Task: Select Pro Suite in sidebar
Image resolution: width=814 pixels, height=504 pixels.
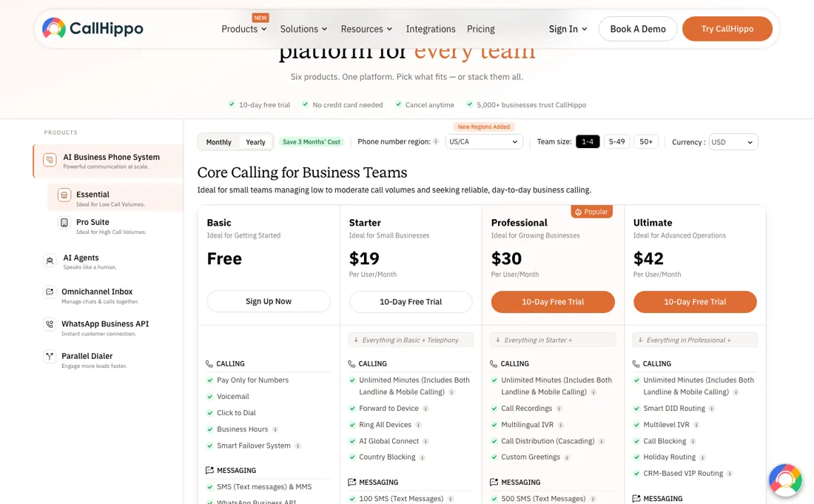Action: click(115, 226)
